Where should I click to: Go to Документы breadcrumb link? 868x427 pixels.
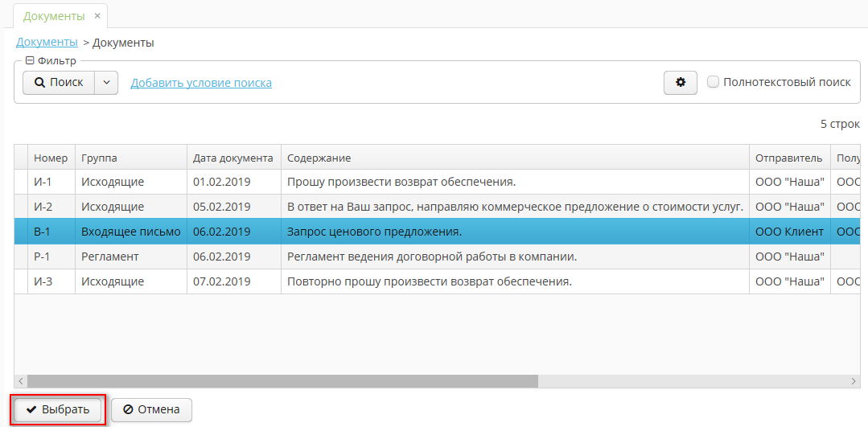point(47,42)
